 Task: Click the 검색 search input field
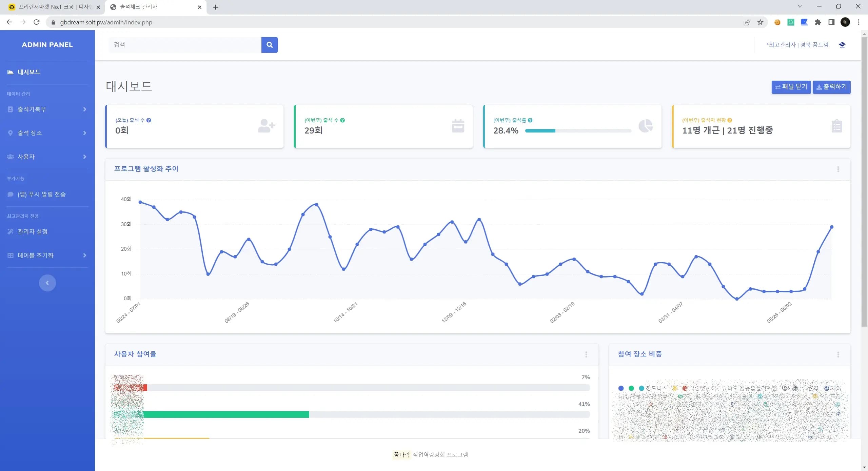(x=185, y=45)
